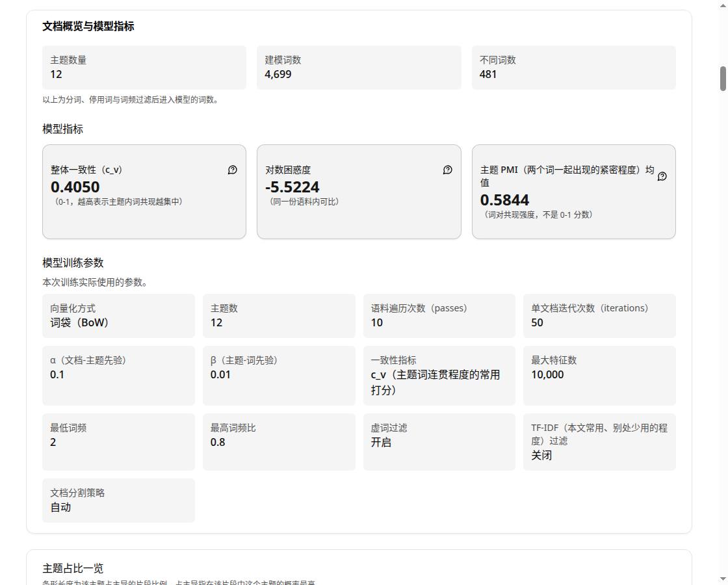Select the 建模词数 value 4,699

click(278, 74)
